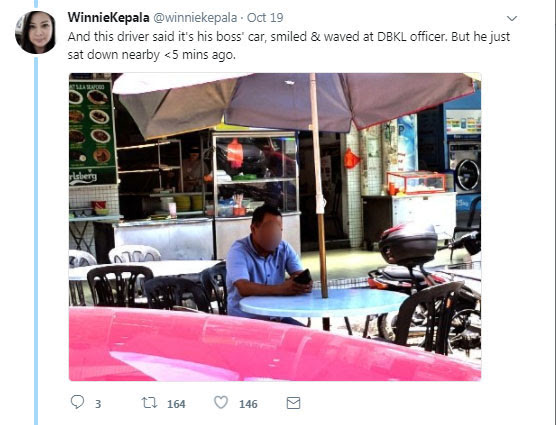Click the tweet text mentioning DBKL officer

pyautogui.click(x=289, y=46)
